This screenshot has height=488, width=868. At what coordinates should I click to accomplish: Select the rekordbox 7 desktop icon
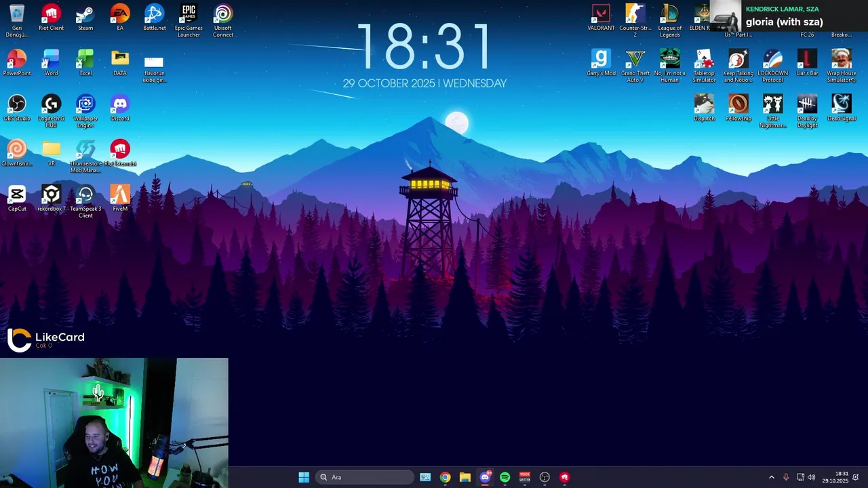click(51, 199)
